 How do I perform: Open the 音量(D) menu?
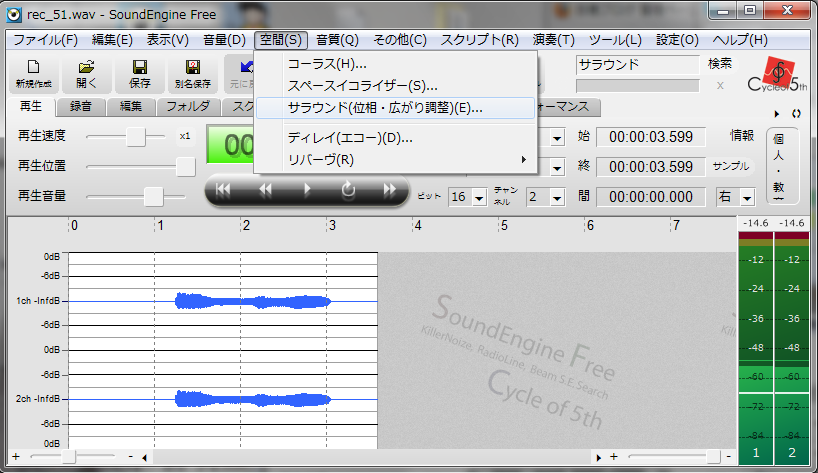(x=224, y=40)
